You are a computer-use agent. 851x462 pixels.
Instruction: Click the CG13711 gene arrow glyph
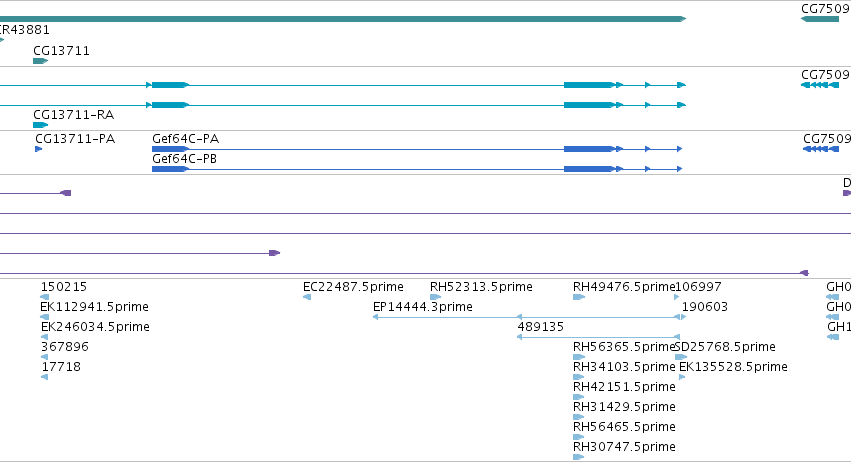[41, 61]
